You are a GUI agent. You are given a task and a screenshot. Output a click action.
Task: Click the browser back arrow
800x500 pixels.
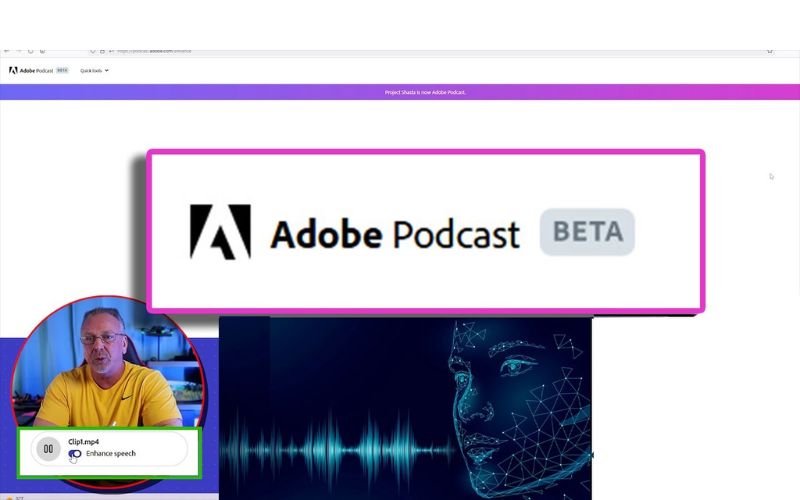(6, 50)
